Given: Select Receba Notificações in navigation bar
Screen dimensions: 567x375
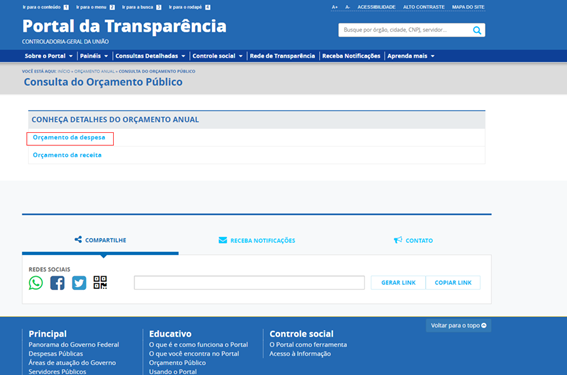Looking at the screenshot, I should [351, 56].
